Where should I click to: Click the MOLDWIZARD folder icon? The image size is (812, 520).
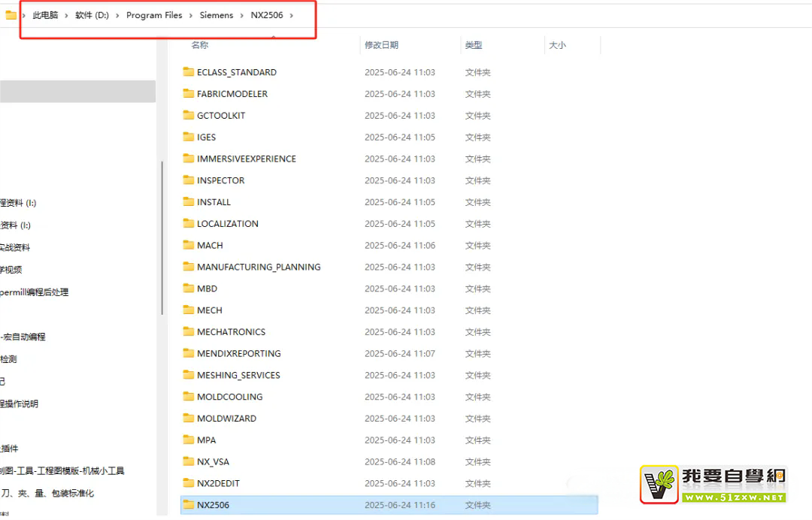[x=189, y=419]
